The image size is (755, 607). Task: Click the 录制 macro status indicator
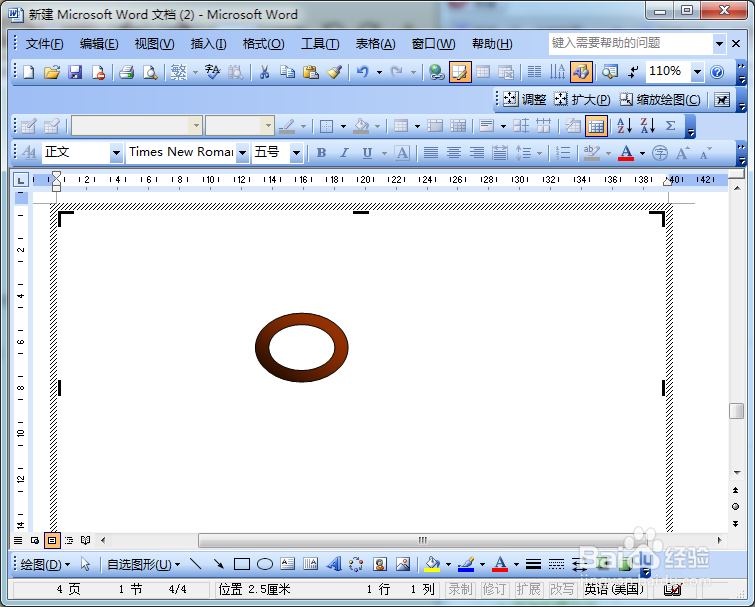(x=460, y=589)
